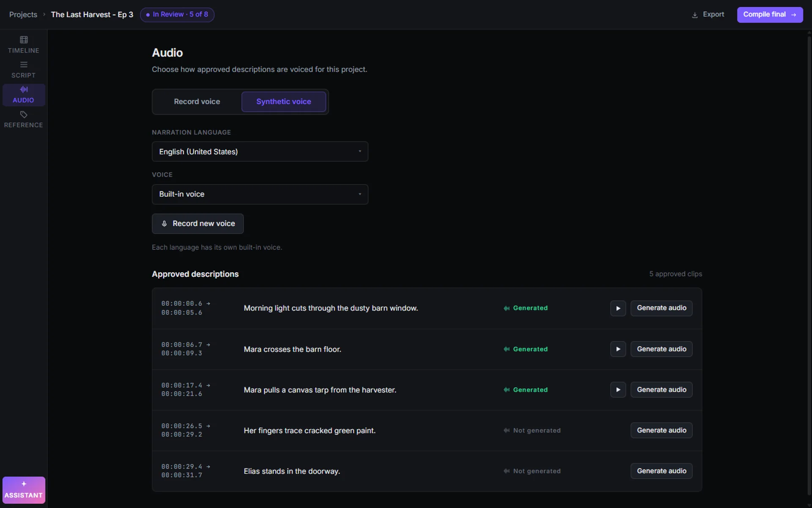Play the clip "Mara crosses the barn floor"
This screenshot has width=812, height=508.
pos(618,349)
